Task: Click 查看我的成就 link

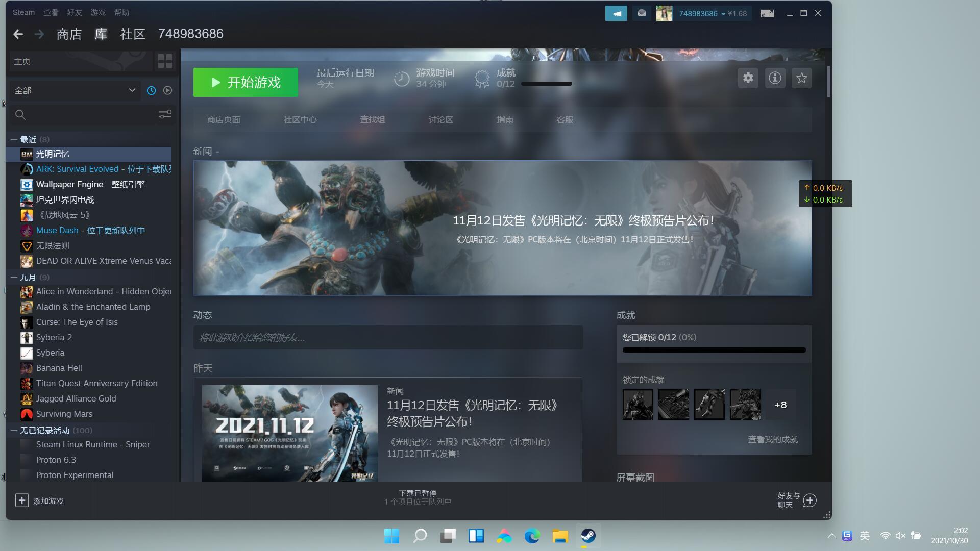Action: pyautogui.click(x=773, y=439)
